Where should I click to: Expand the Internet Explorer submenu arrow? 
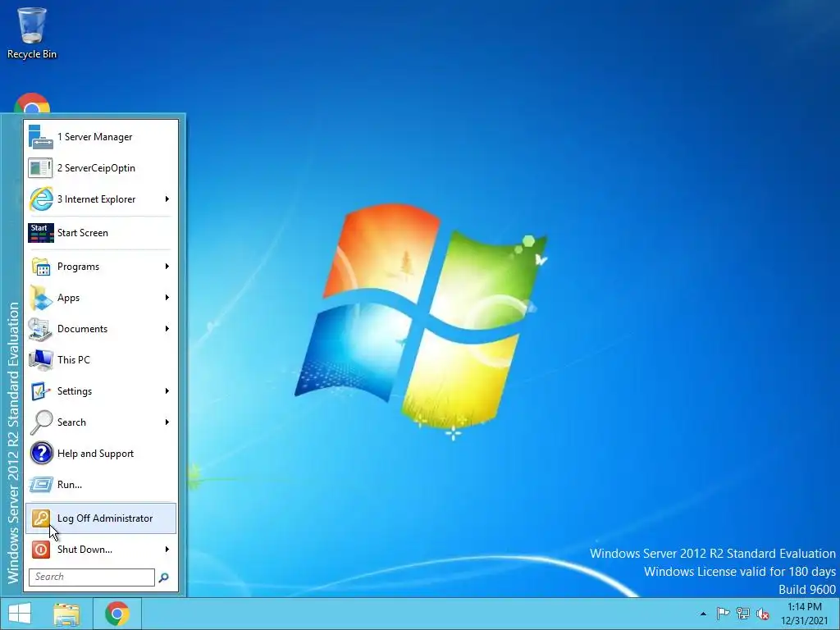[x=167, y=199]
